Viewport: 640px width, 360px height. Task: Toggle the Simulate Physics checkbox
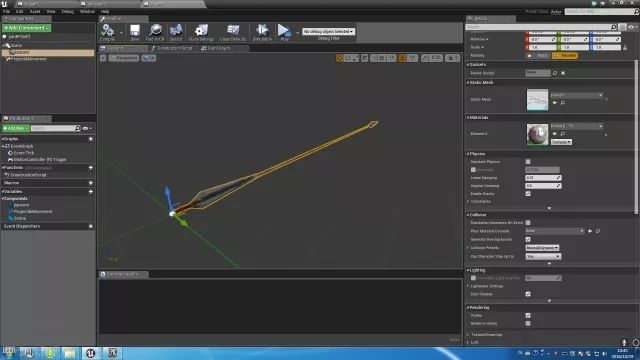[x=528, y=162]
